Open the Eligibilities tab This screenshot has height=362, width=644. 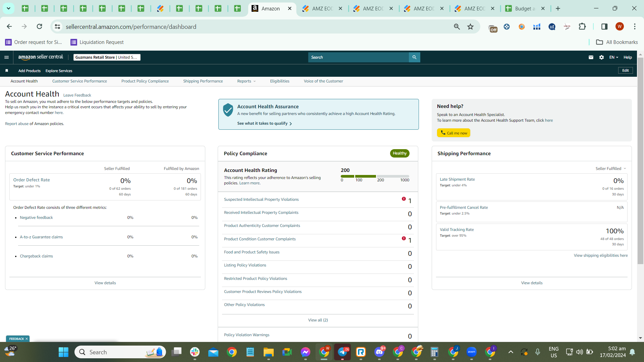pos(280,81)
